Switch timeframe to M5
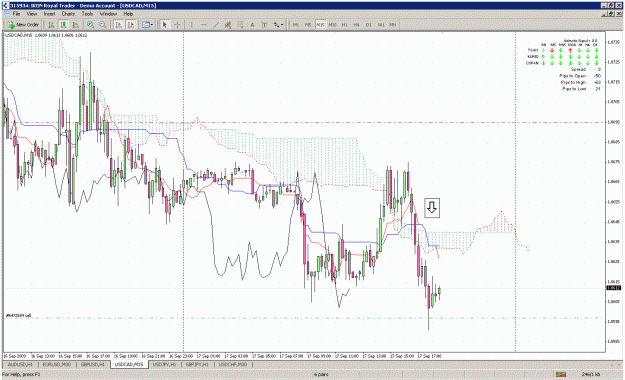Screen dimensions: 625x380 [308, 25]
